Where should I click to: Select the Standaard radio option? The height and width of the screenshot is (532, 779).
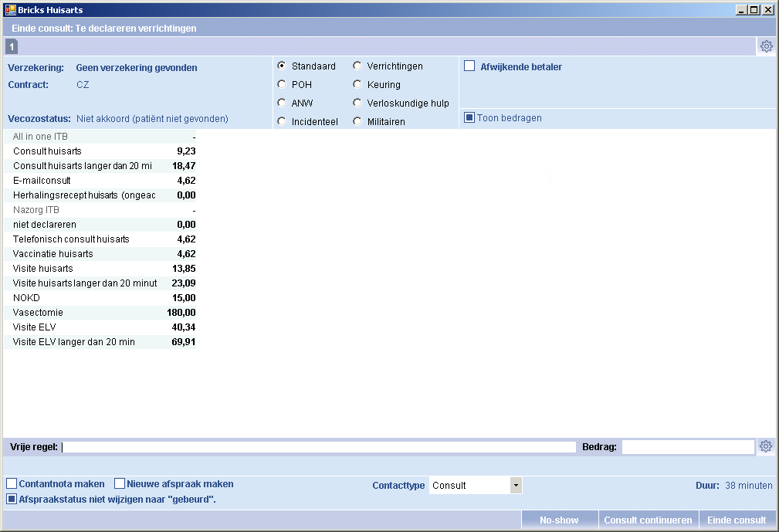click(x=282, y=66)
